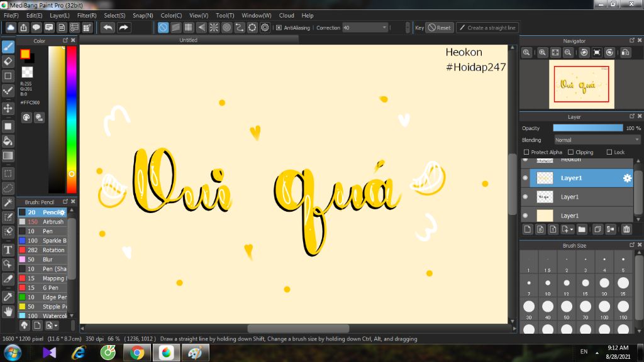644x362 pixels.
Task: Select the Eraser tool
Action: [8, 62]
